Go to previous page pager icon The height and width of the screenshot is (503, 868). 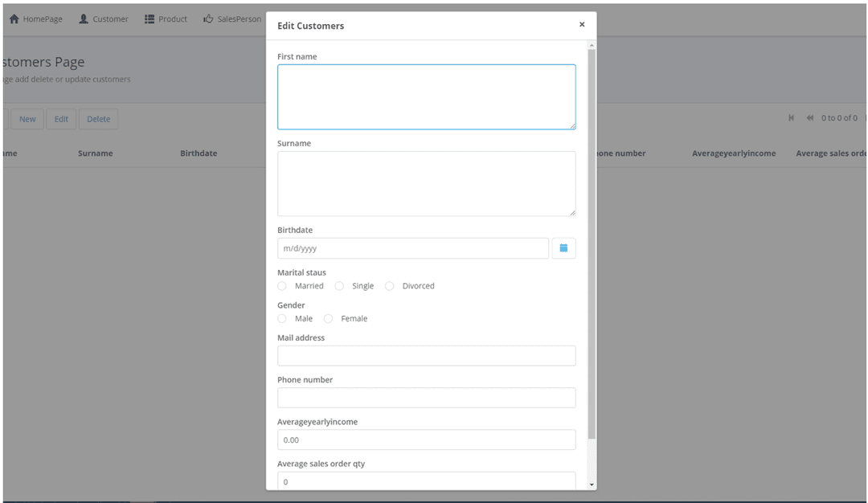click(x=810, y=118)
